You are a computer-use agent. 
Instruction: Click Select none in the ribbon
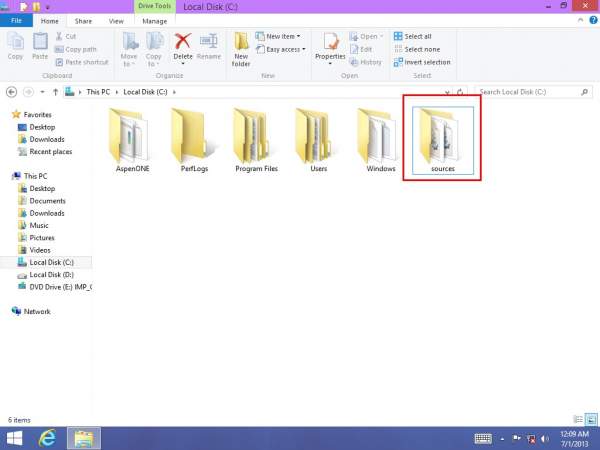(417, 49)
